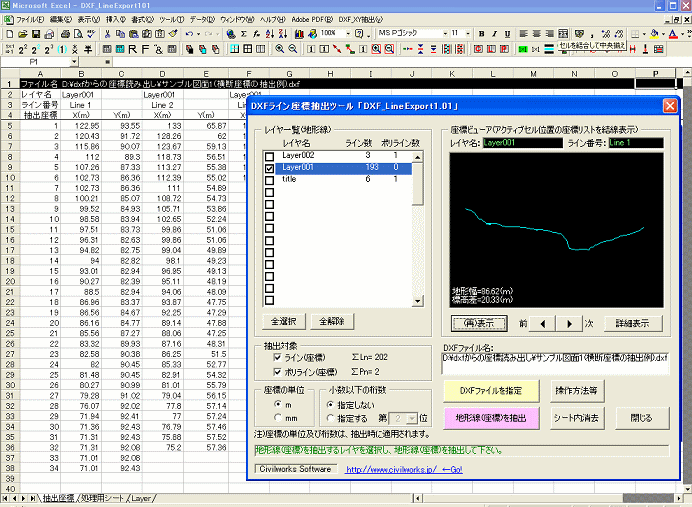Image resolution: width=692 pixels, height=507 pixels.
Task: Click the New workbook icon
Action: coord(10,34)
